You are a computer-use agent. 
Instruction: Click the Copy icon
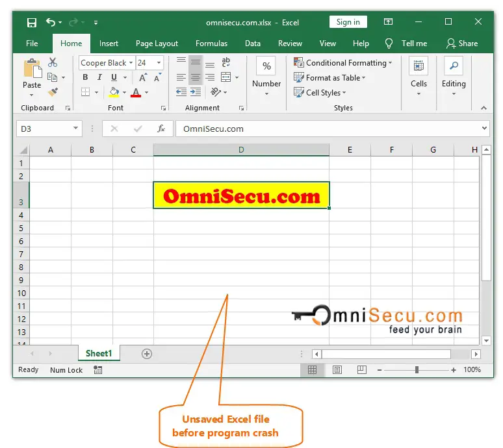point(52,77)
